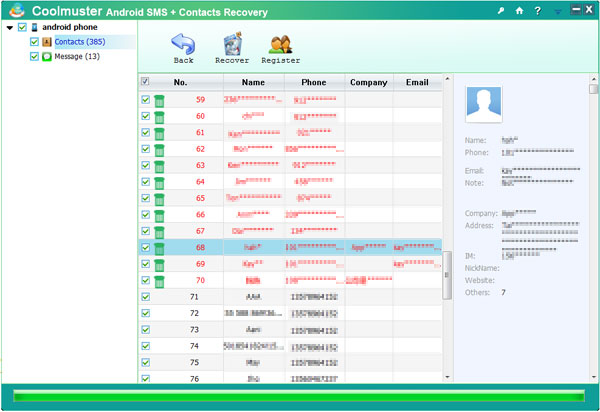Click trash icon in row 64

(159, 183)
